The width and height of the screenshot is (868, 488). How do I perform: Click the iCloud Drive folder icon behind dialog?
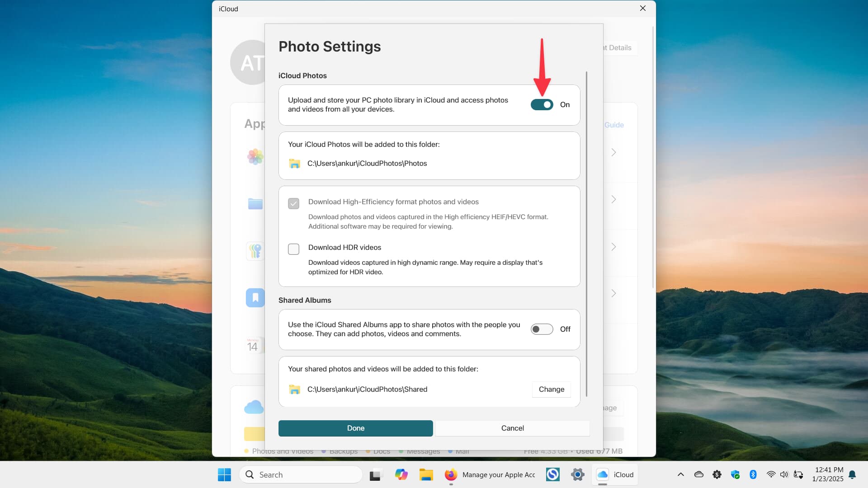pyautogui.click(x=255, y=203)
